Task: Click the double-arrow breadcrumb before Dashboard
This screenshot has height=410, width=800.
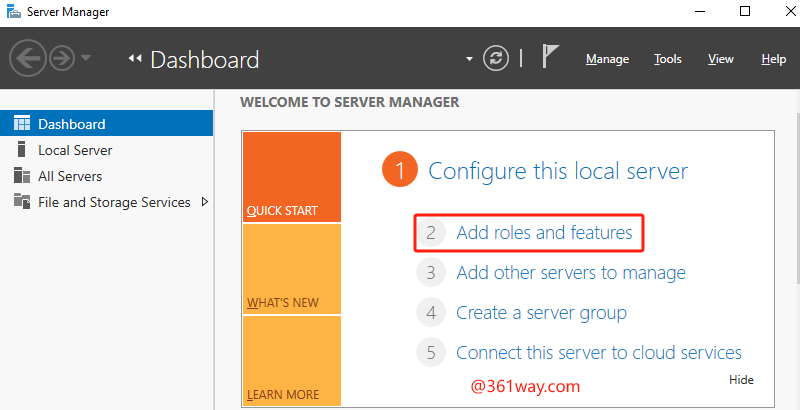Action: pyautogui.click(x=135, y=59)
